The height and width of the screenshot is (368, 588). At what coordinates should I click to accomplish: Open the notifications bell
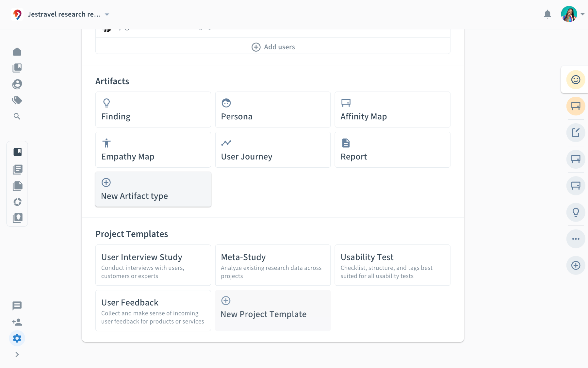click(547, 14)
